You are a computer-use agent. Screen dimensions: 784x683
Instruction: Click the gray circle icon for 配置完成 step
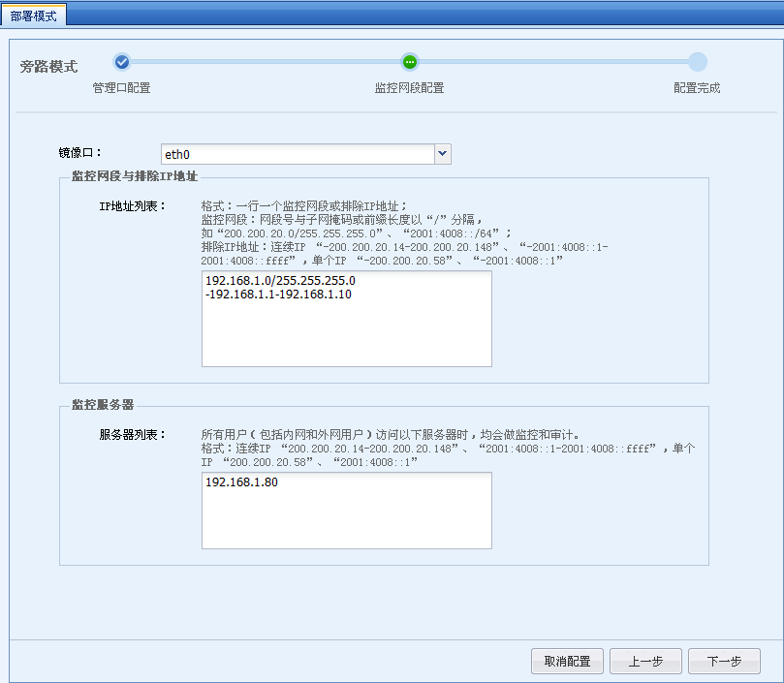pyautogui.click(x=697, y=61)
